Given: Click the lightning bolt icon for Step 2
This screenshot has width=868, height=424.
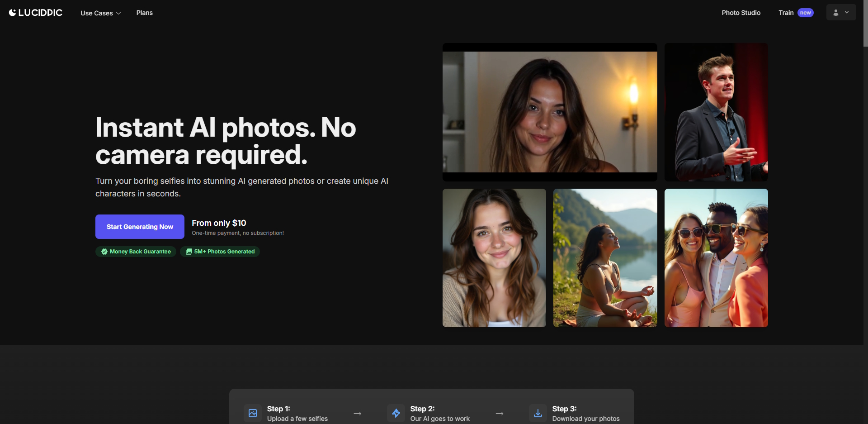Looking at the screenshot, I should point(396,413).
